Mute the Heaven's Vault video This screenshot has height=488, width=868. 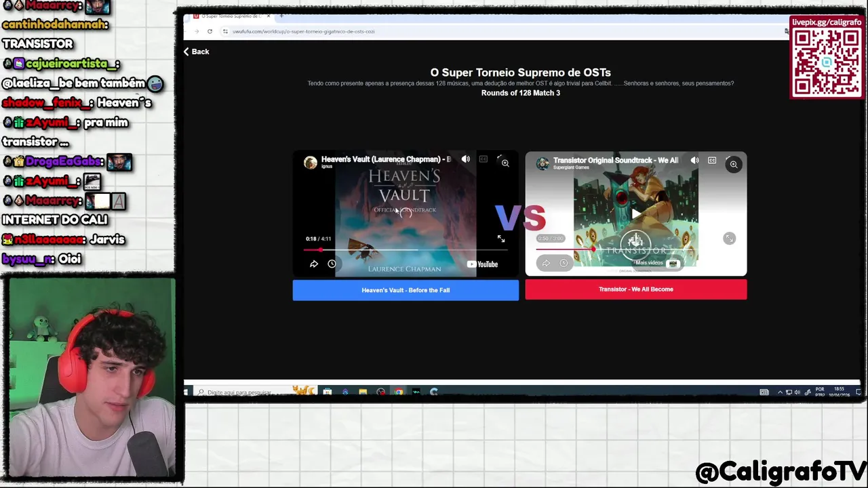(466, 159)
